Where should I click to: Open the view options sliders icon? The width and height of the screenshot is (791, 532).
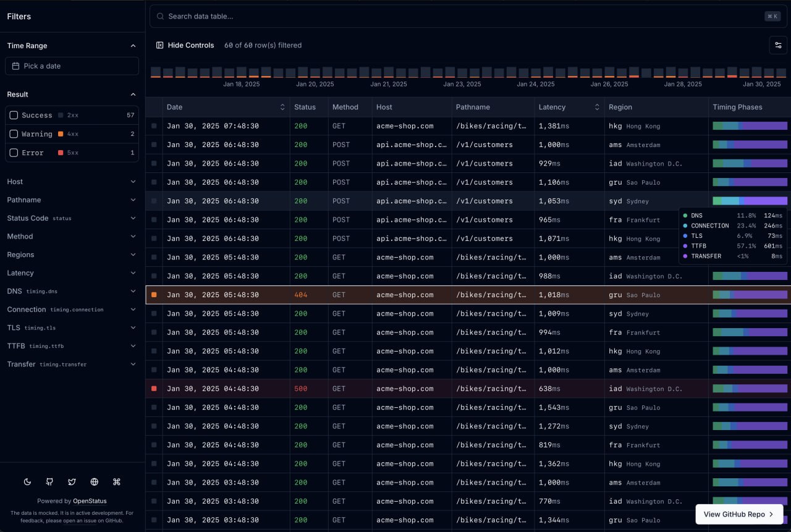coord(778,45)
